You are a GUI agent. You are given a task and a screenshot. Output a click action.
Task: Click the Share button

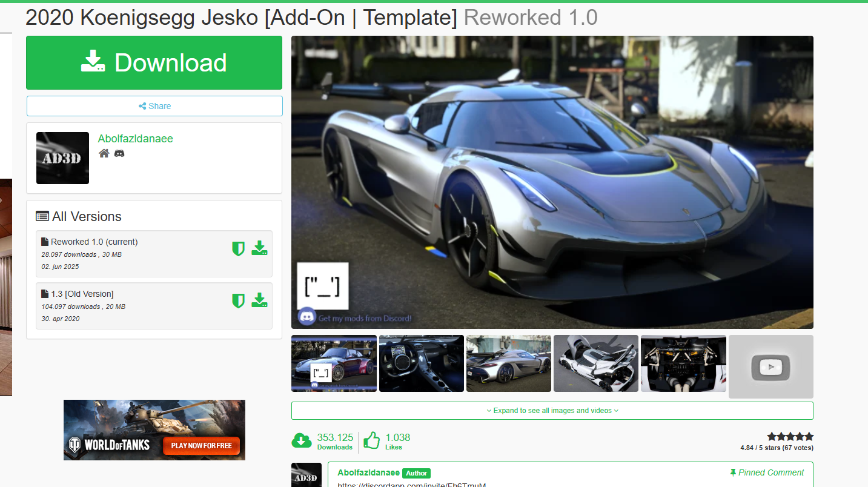(x=154, y=106)
